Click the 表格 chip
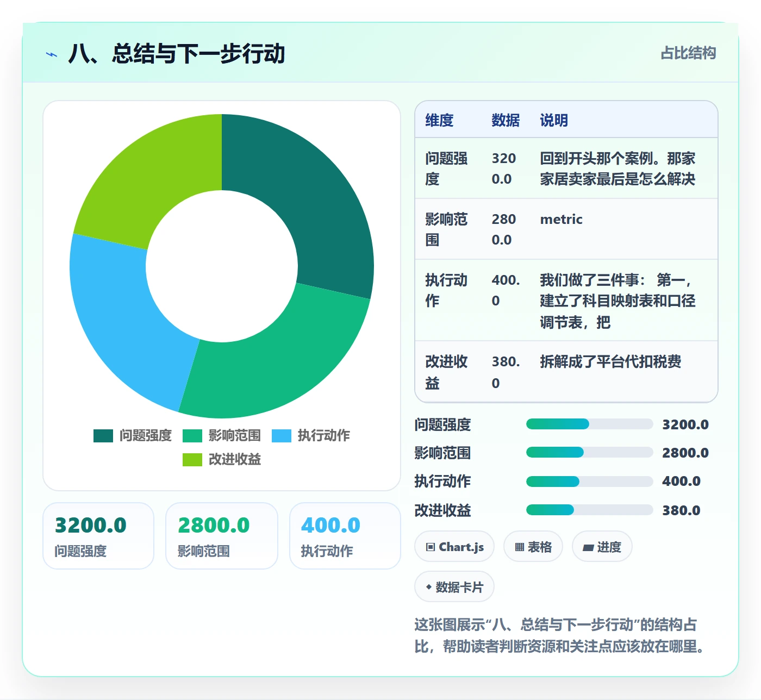761x700 pixels. pos(533,547)
